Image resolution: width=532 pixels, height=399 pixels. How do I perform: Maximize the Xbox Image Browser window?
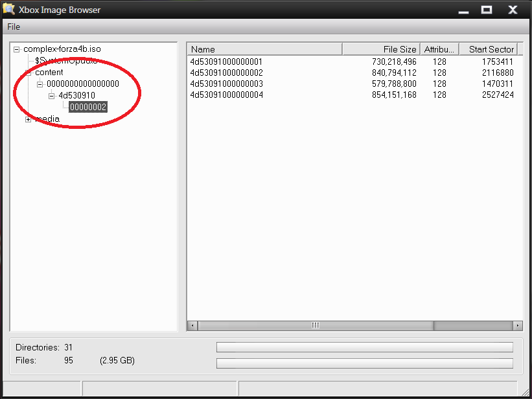487,10
